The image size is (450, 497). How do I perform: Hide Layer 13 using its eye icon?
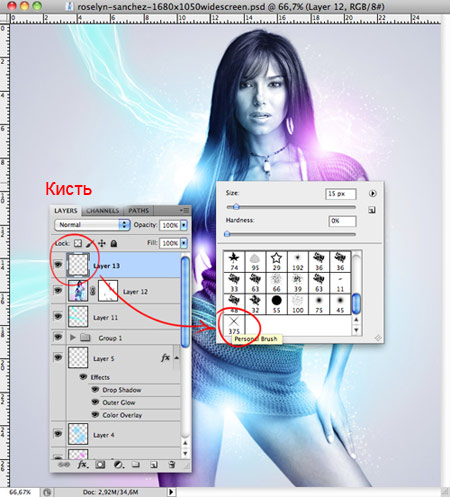point(58,265)
